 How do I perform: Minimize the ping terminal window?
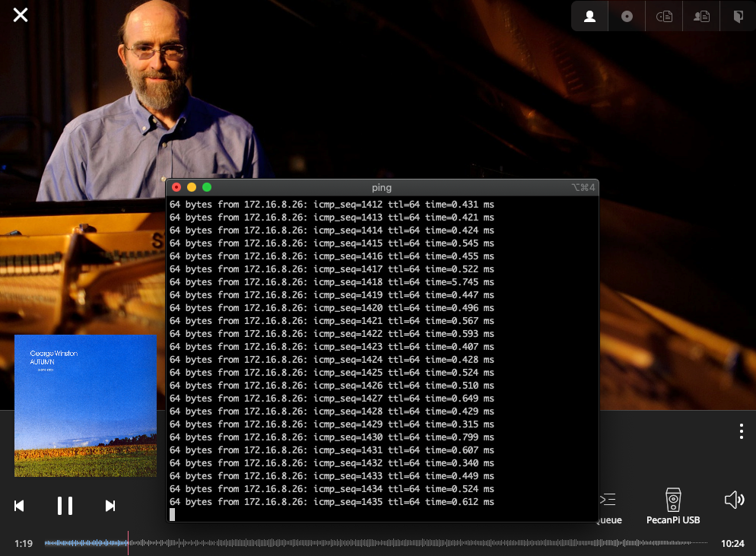click(x=192, y=187)
